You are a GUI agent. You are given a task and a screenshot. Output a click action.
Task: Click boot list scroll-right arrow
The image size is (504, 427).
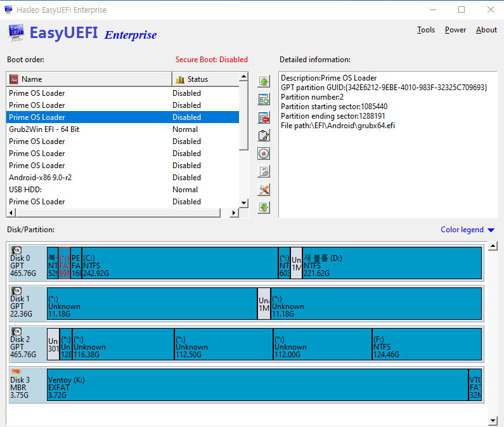234,213
